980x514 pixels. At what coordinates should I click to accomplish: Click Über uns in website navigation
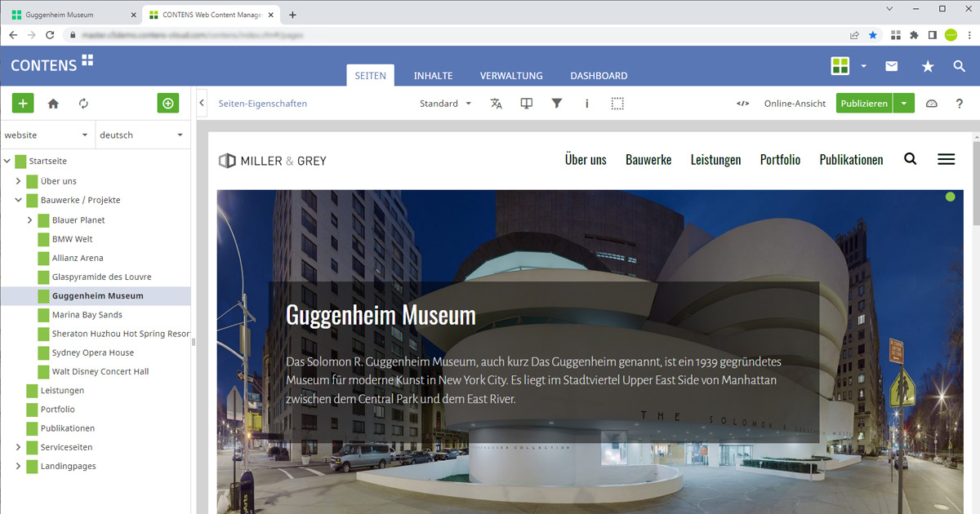pyautogui.click(x=586, y=160)
